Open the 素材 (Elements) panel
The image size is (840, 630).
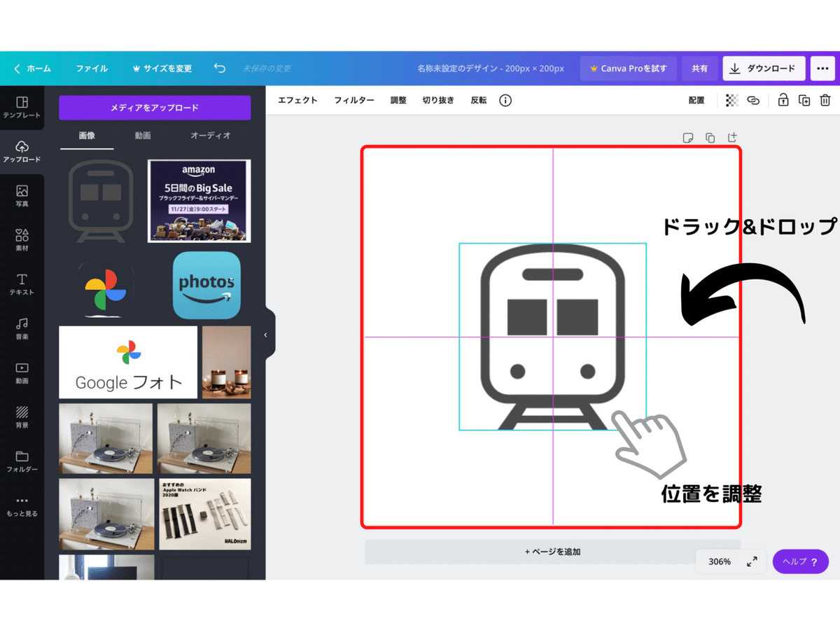click(x=22, y=240)
